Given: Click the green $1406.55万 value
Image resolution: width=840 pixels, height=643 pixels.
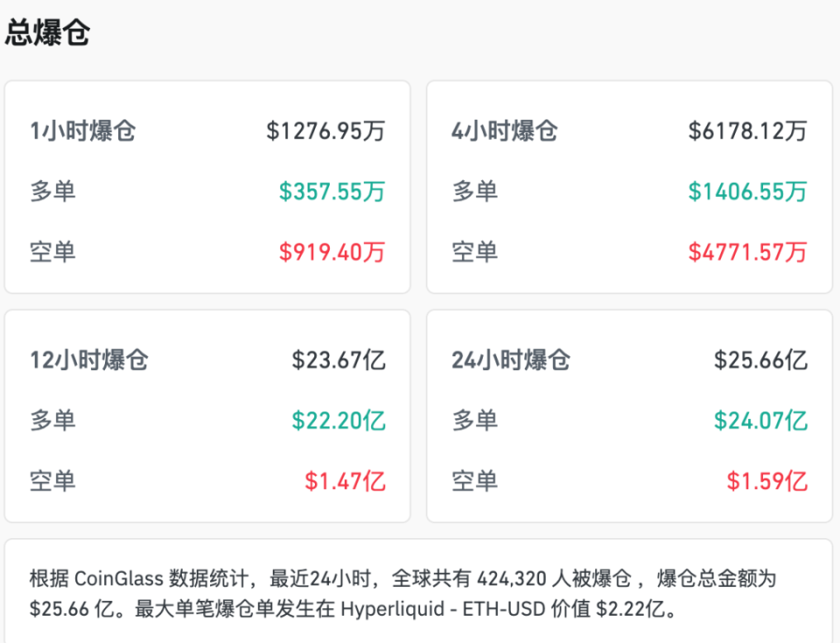Looking at the screenshot, I should [746, 192].
